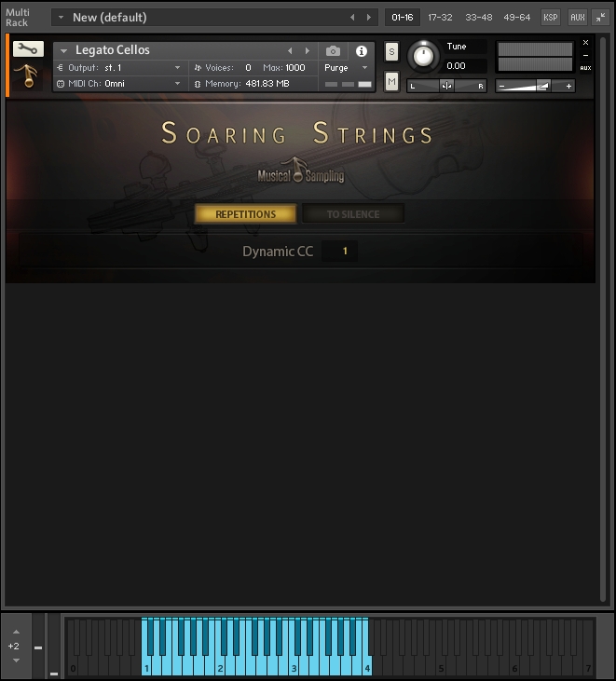Close the Legato Cellos instrument with X

pyautogui.click(x=585, y=42)
